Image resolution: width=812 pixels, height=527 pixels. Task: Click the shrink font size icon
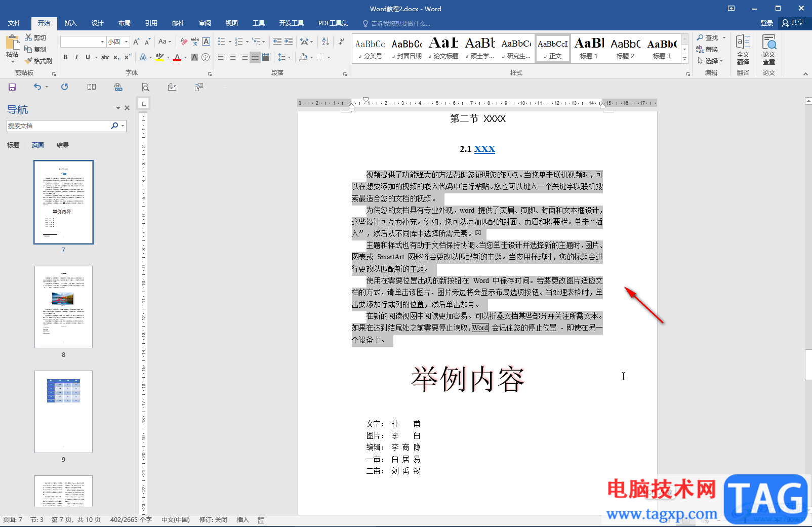tap(147, 42)
